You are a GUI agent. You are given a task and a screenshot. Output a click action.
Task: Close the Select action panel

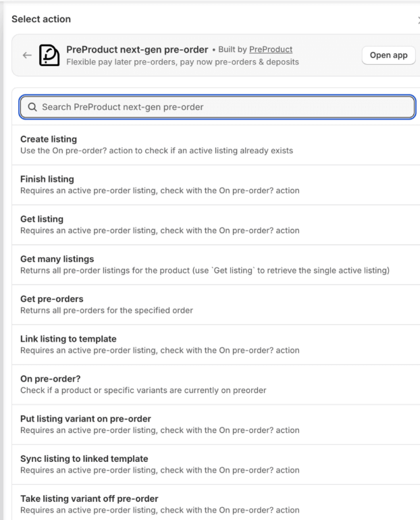coord(418,19)
